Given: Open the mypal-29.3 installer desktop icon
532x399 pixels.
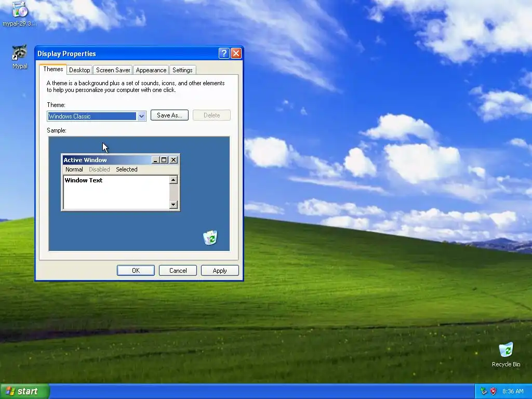Looking at the screenshot, I should click(x=20, y=14).
